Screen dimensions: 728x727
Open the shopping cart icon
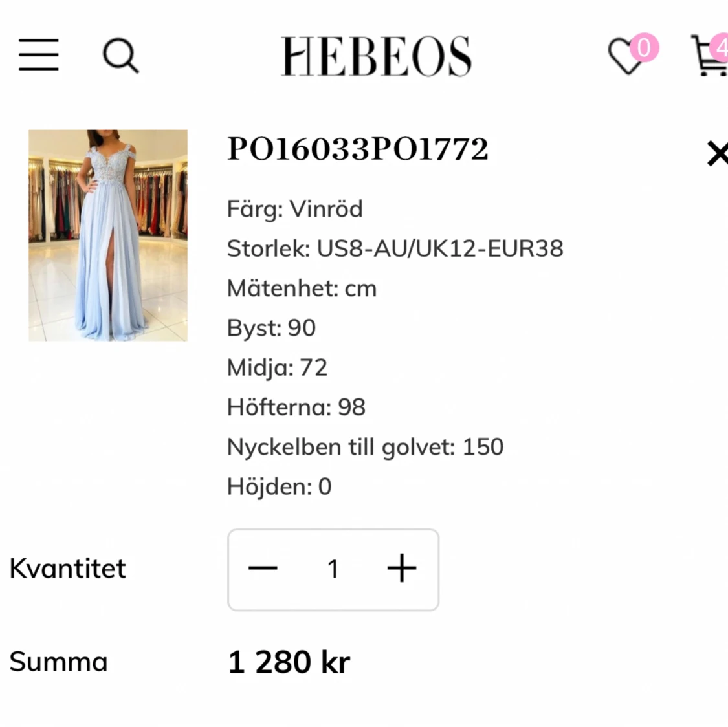click(x=711, y=56)
